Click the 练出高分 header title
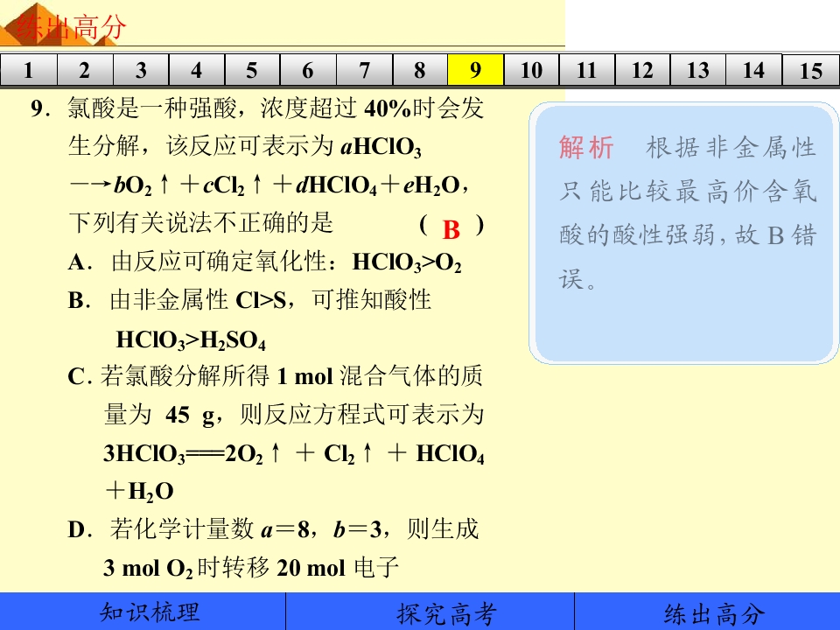The image size is (840, 630). pos(71,27)
